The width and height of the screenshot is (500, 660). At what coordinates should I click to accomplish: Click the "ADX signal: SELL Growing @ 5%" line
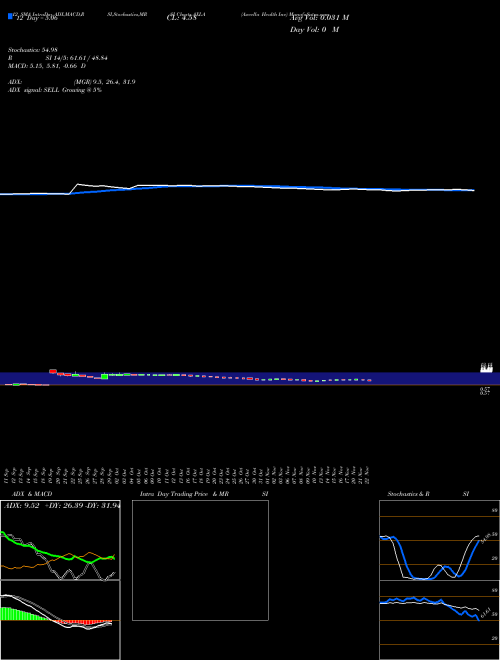(x=55, y=90)
